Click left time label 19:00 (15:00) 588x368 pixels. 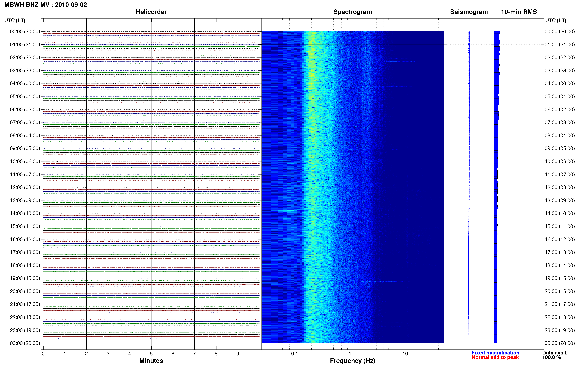coord(25,278)
